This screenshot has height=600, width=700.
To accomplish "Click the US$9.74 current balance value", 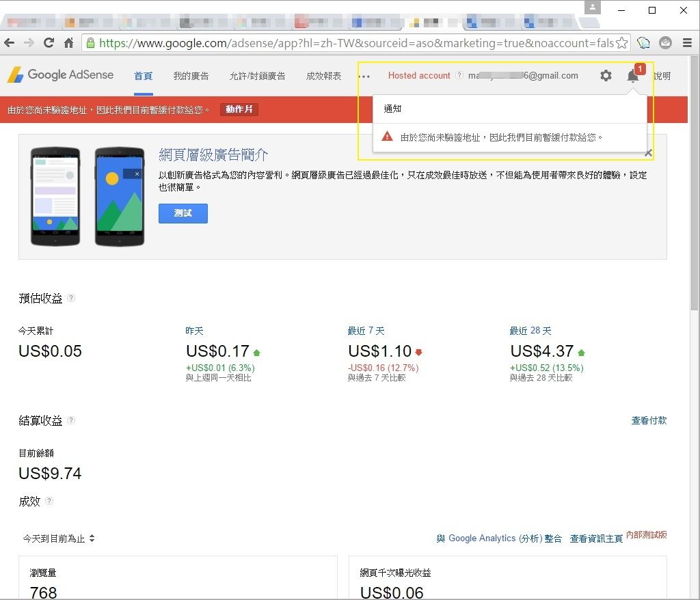I will (x=50, y=474).
